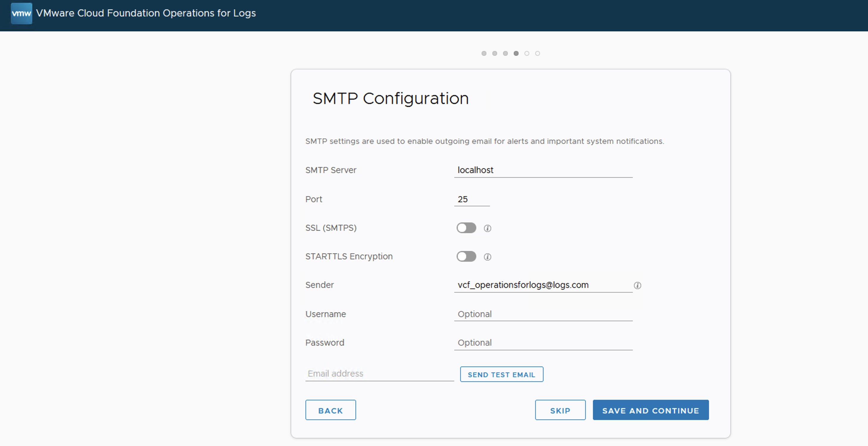Focus the test Email address field
This screenshot has height=446, width=868.
pyautogui.click(x=379, y=374)
